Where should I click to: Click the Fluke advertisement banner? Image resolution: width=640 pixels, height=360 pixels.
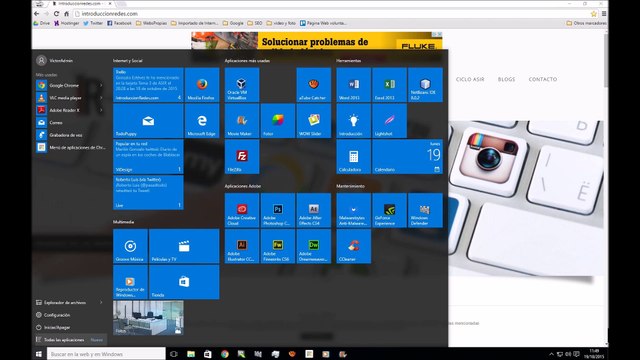[317, 41]
